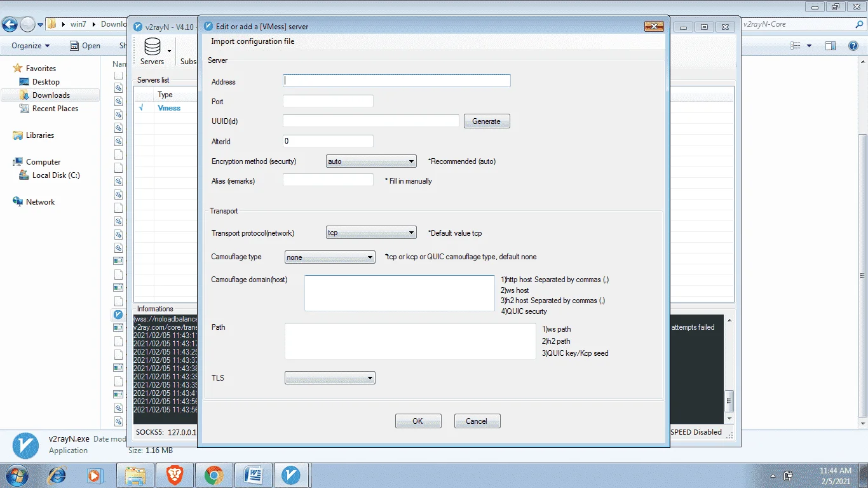Screen dimensions: 868x488
Task: Open the Encryption method dropdown
Action: coord(371,161)
